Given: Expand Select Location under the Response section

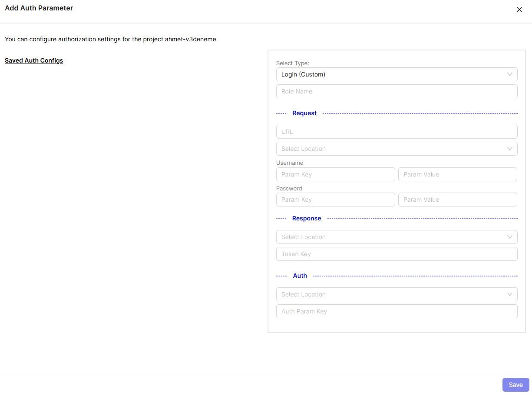Looking at the screenshot, I should 391,237.
